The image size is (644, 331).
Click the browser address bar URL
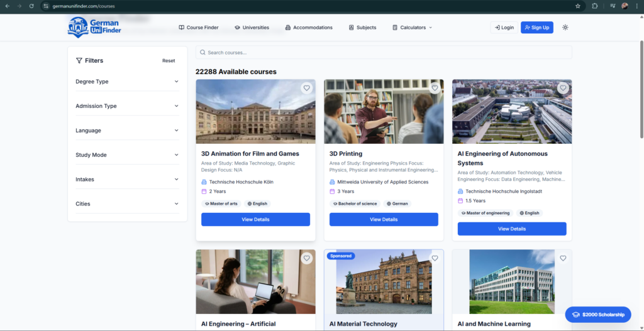pyautogui.click(x=84, y=6)
